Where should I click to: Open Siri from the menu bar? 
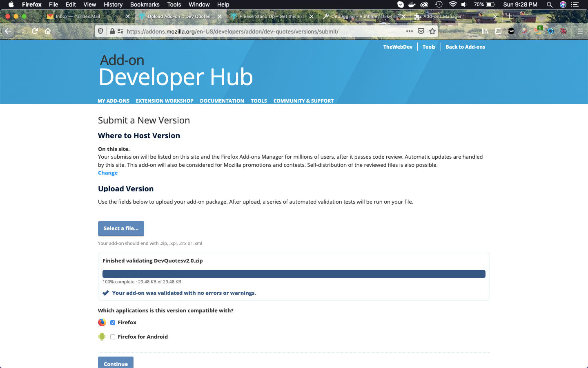pos(563,4)
